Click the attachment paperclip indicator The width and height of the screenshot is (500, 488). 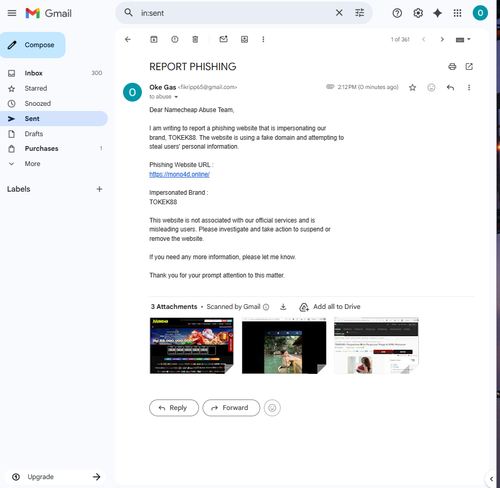(330, 87)
